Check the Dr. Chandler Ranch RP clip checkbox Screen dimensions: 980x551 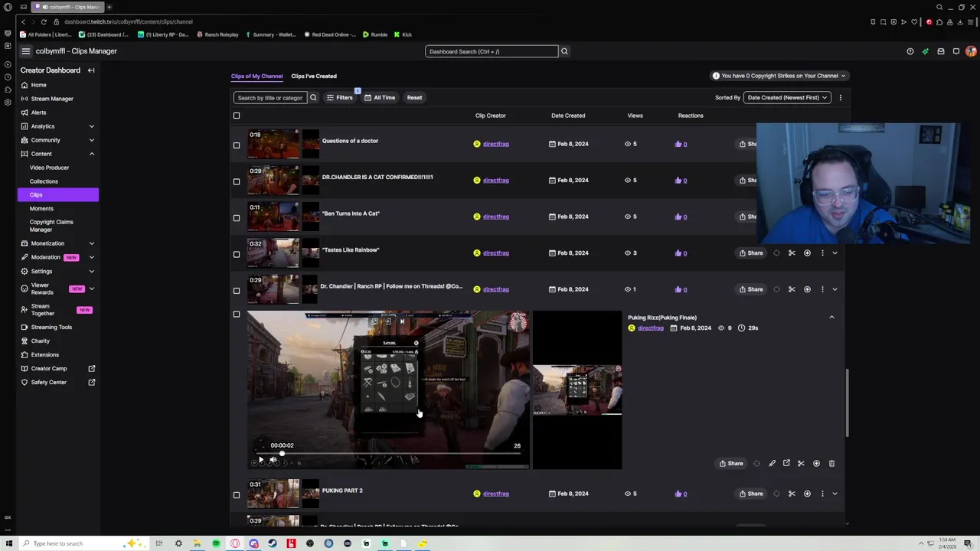click(237, 290)
